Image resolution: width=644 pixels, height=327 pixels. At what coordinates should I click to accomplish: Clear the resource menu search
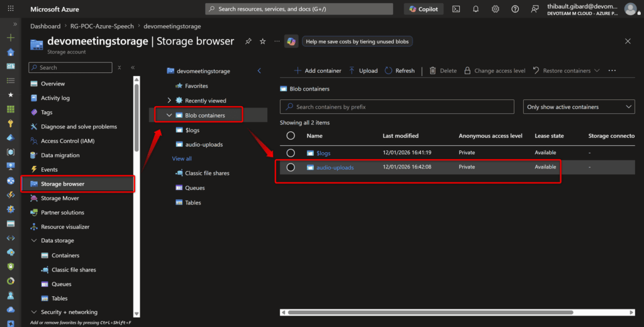coord(119,67)
